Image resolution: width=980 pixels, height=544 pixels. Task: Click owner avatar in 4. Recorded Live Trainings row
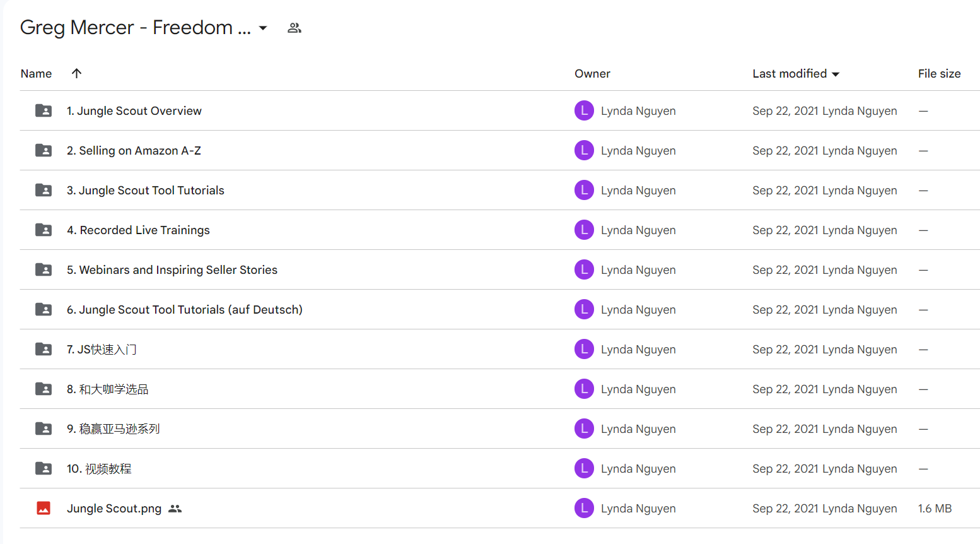[584, 230]
